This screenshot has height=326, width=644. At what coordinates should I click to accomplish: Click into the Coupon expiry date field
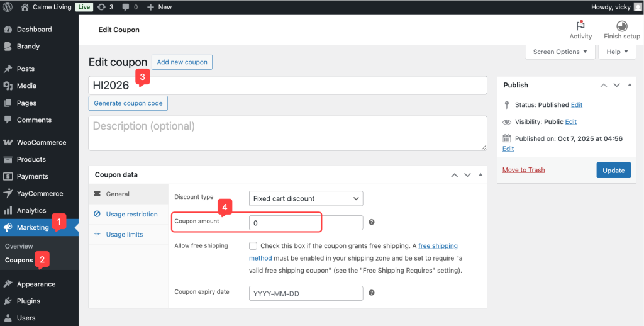tap(306, 293)
